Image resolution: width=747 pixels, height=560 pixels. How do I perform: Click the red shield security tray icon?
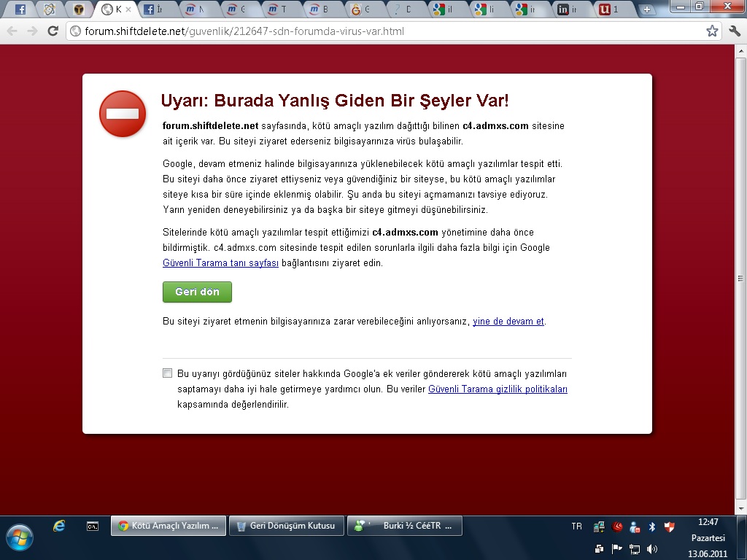tap(670, 526)
